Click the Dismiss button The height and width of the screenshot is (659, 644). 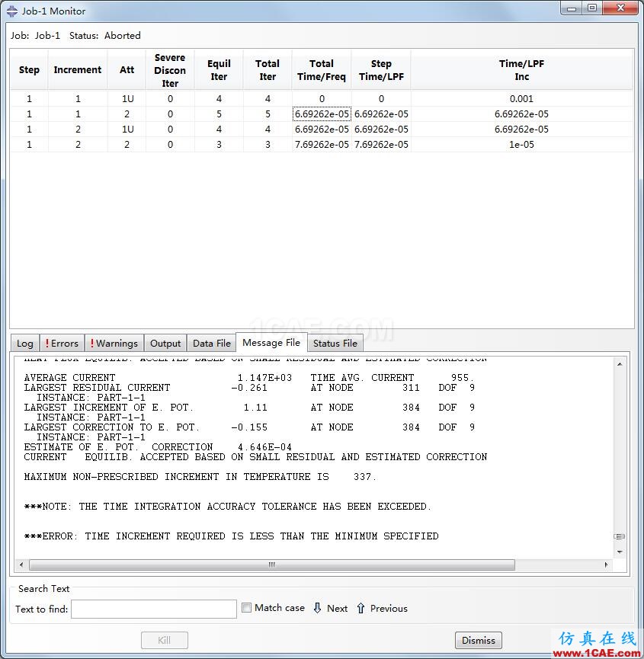479,640
